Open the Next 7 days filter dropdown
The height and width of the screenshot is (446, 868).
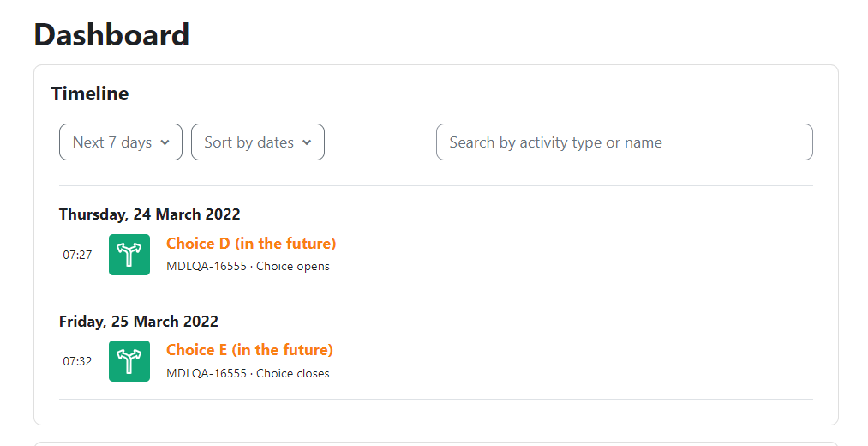(x=121, y=142)
